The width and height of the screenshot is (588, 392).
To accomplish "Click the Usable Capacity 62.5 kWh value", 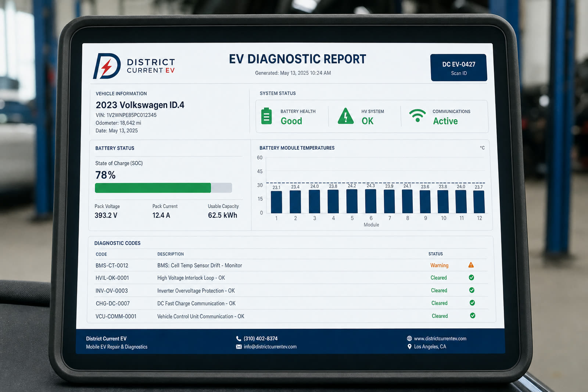I will pos(223,215).
